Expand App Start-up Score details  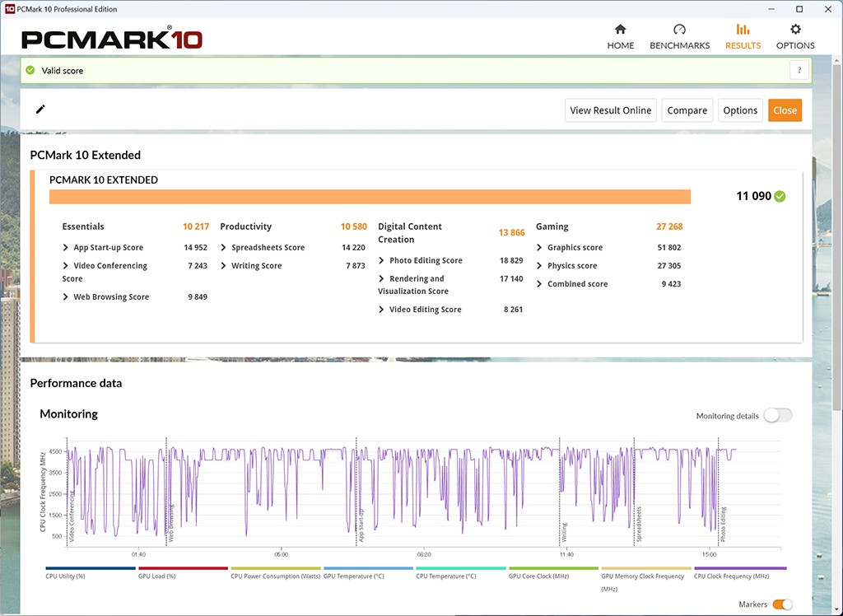[x=66, y=248]
